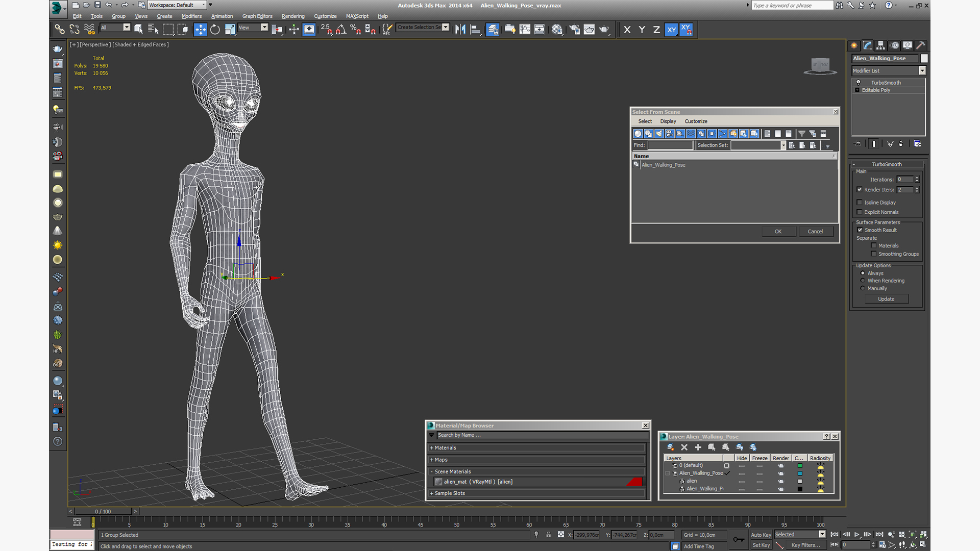Select the Manually update option

point(863,288)
